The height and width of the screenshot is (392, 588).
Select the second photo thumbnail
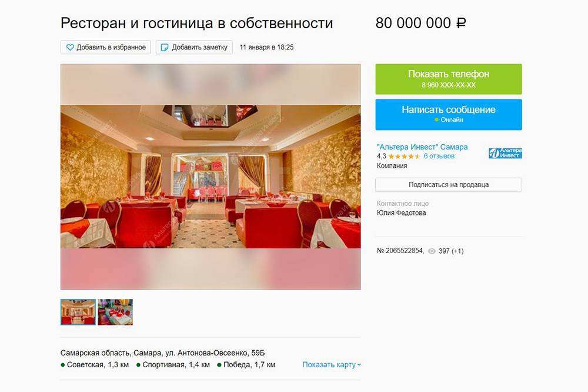point(115,312)
